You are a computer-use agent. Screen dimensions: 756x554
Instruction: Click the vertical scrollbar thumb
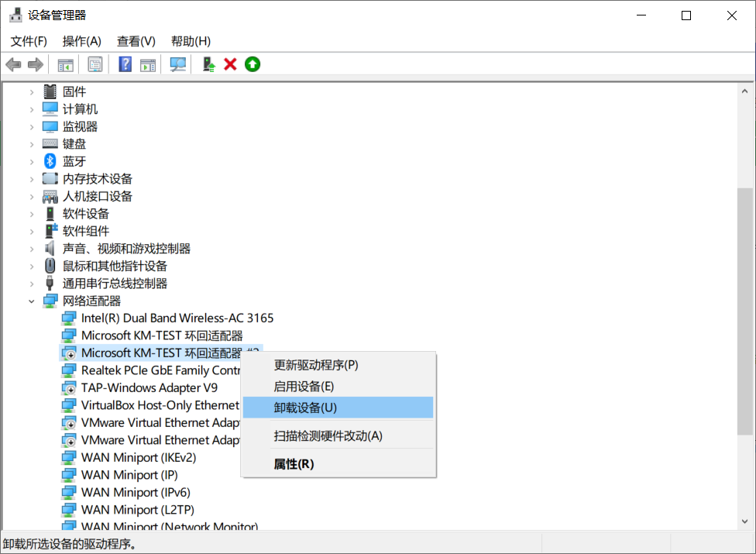click(x=745, y=311)
